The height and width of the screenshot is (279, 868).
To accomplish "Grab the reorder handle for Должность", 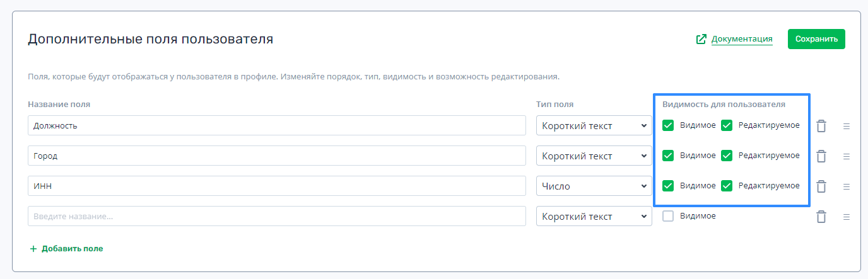I will click(847, 126).
